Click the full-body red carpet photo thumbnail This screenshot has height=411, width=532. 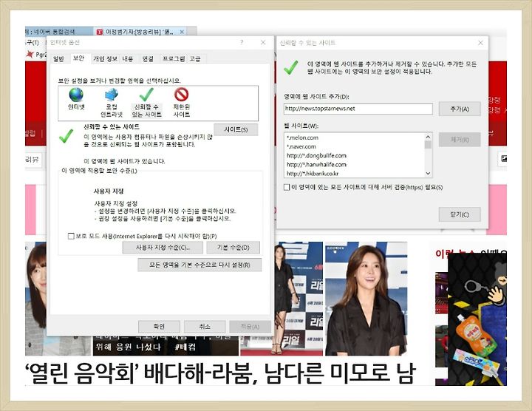(x=299, y=299)
